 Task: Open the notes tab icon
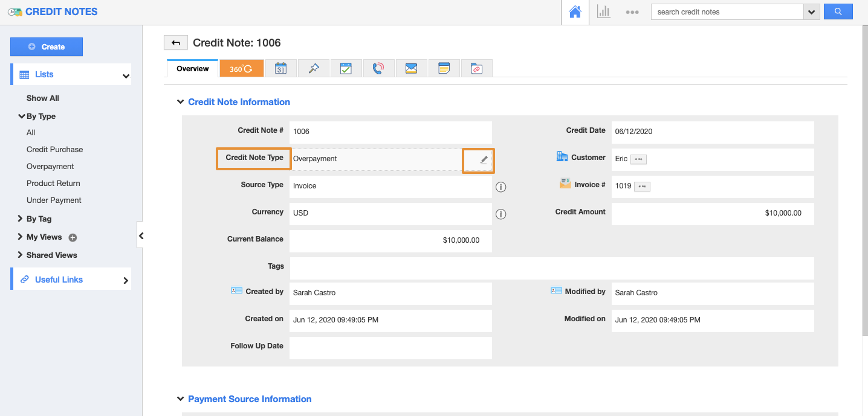tap(444, 69)
